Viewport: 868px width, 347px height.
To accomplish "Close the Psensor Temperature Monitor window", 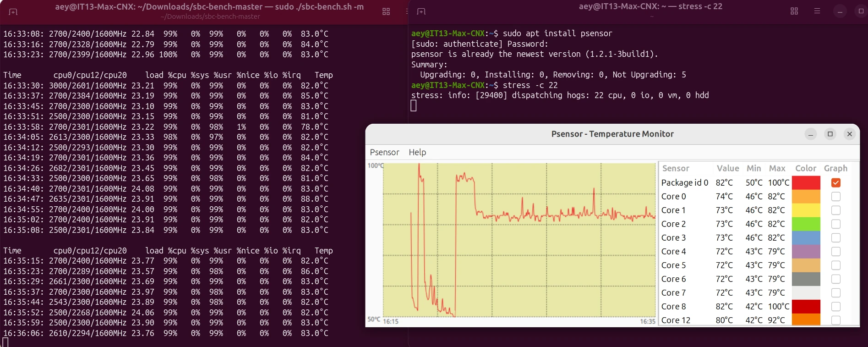I will click(x=850, y=134).
